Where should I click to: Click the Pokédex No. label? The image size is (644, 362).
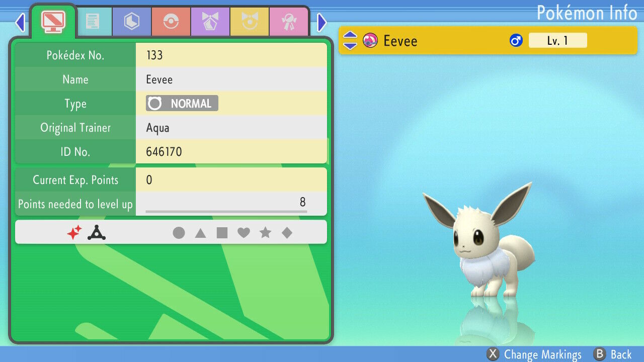[75, 55]
